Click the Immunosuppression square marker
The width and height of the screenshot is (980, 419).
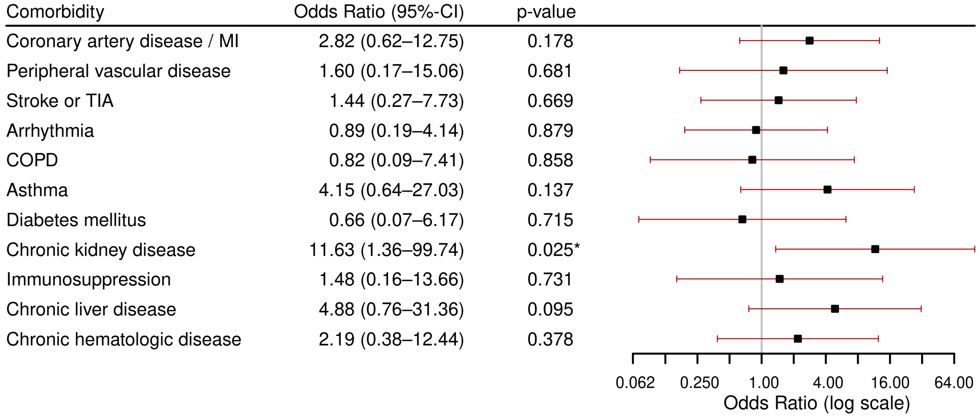pyautogui.click(x=779, y=279)
